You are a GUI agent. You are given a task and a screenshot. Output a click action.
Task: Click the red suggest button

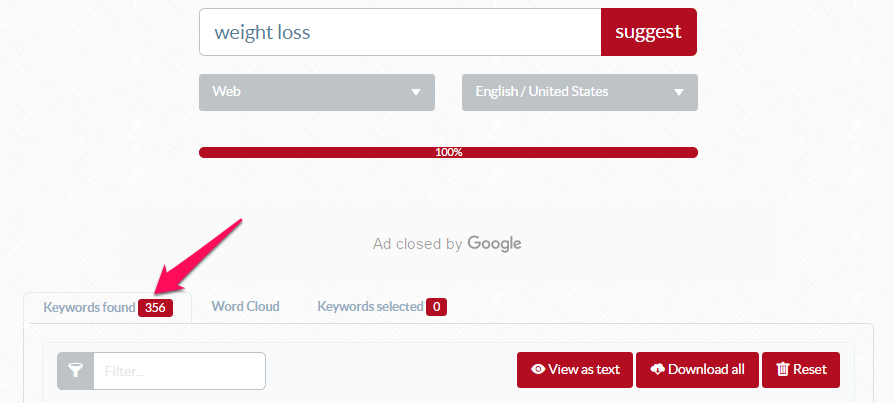coord(648,32)
